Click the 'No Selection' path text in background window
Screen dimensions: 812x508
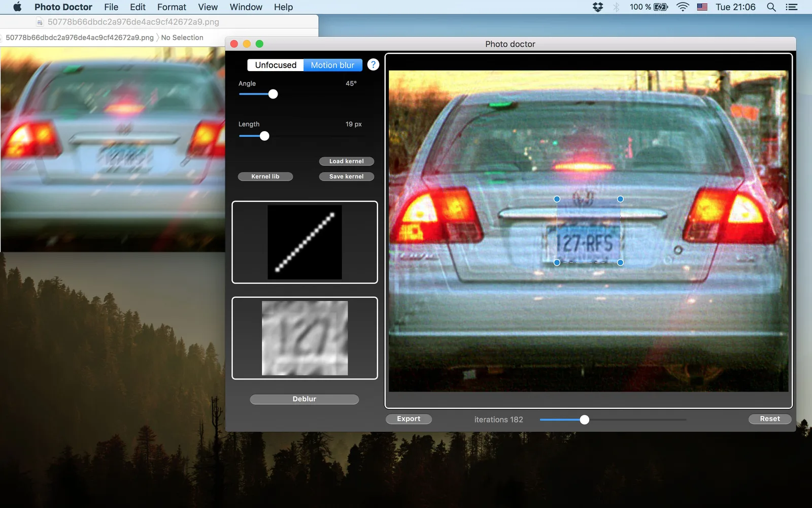[182, 38]
